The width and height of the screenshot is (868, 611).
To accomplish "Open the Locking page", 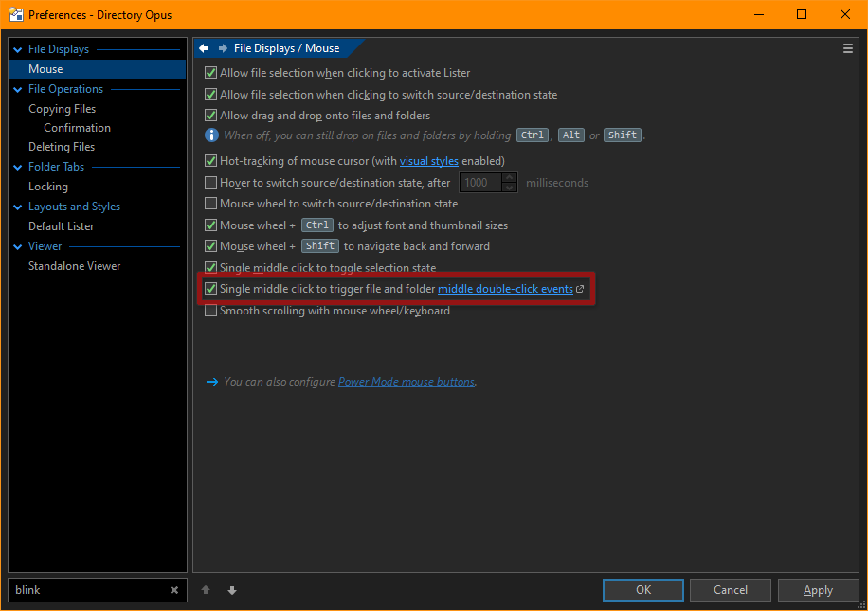I will pos(48,187).
